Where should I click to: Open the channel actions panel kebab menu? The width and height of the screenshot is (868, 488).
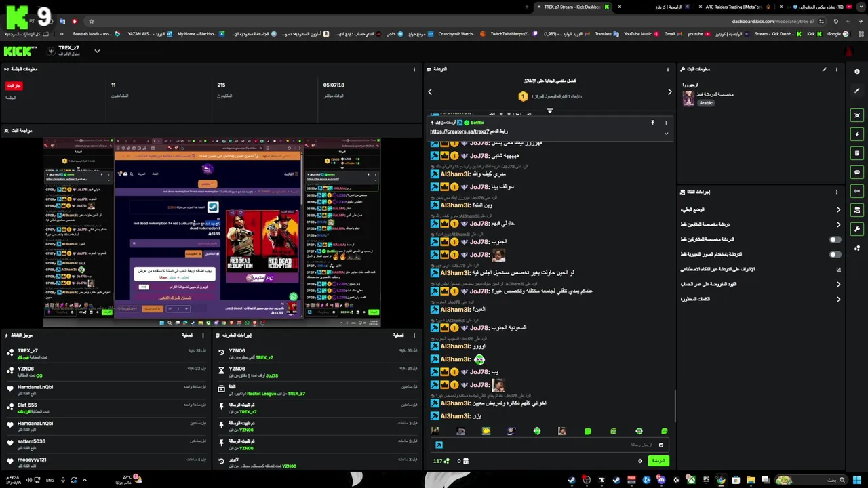click(837, 192)
